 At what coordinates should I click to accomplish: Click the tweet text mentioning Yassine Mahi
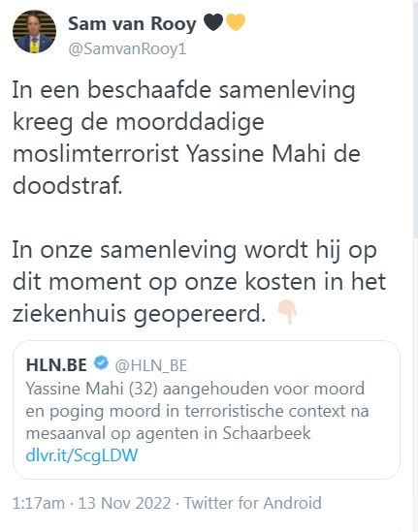pyautogui.click(x=186, y=138)
